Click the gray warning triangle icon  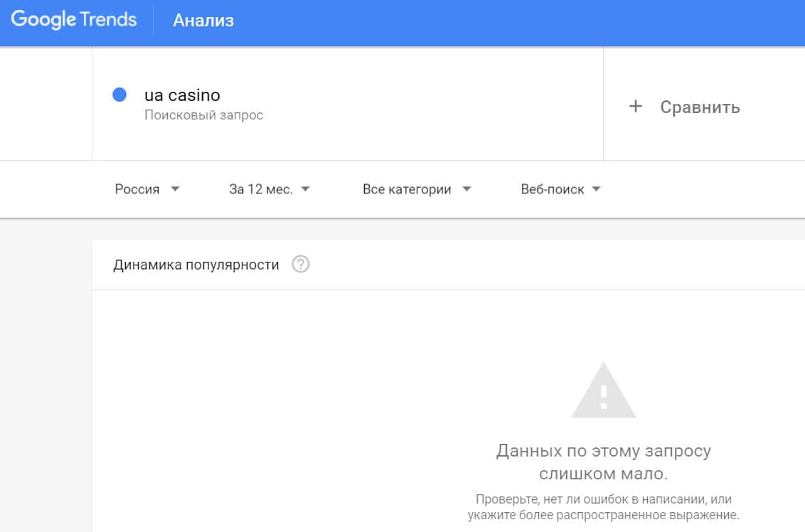click(x=604, y=391)
